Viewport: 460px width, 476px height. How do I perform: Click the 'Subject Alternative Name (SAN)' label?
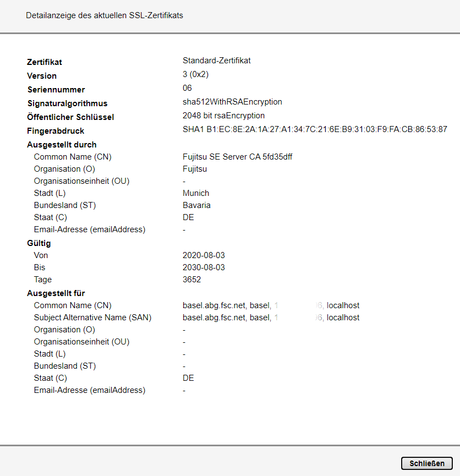92,318
